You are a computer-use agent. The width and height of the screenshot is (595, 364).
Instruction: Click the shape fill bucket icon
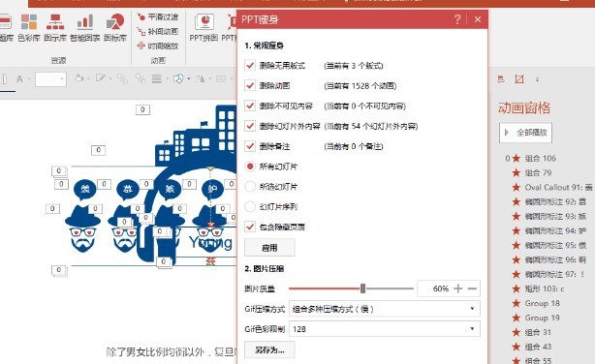point(78,78)
